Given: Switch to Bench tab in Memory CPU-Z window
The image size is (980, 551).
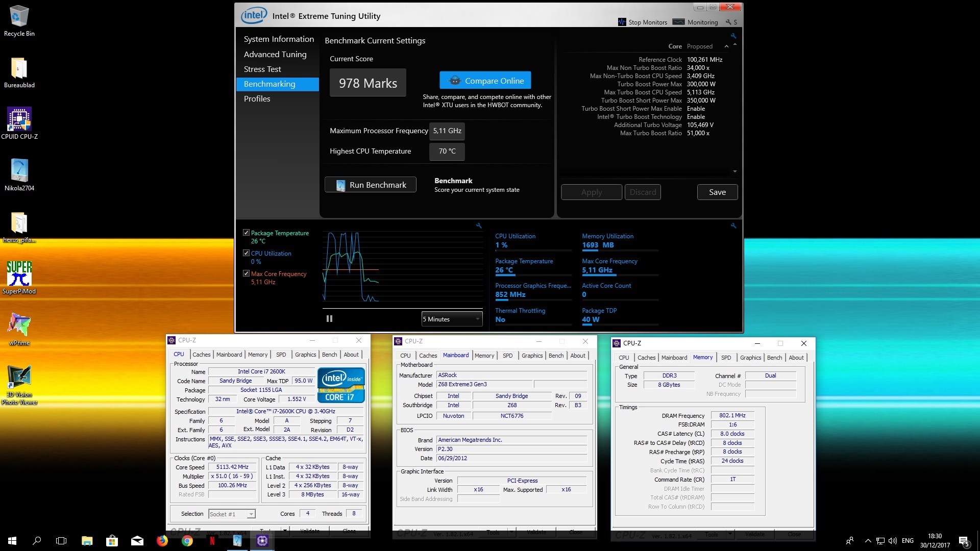Looking at the screenshot, I should pyautogui.click(x=774, y=358).
